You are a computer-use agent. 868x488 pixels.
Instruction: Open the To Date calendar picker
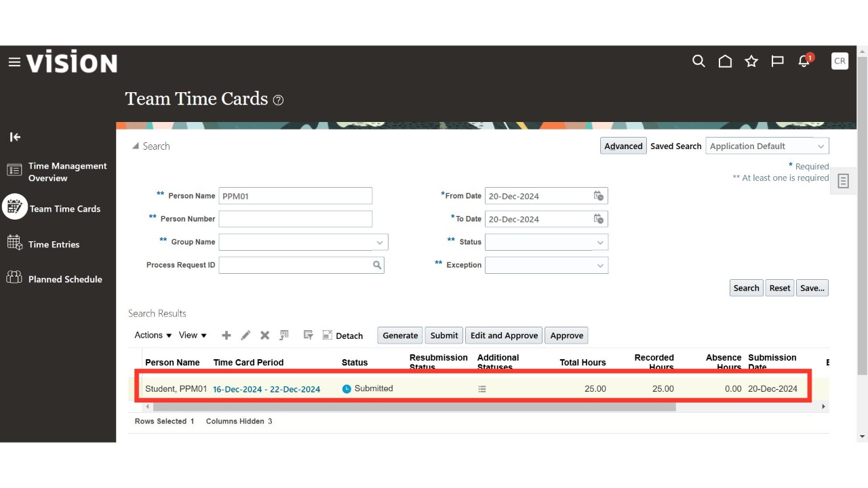point(599,219)
